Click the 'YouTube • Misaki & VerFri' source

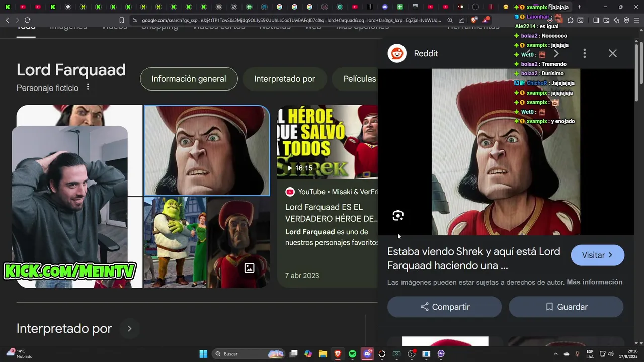pos(332,192)
